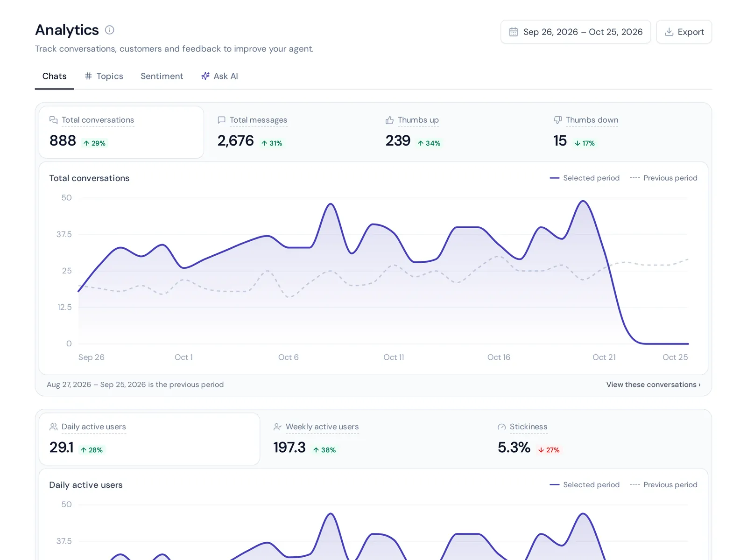Export the analytics data
The width and height of the screenshot is (747, 560).
click(x=684, y=32)
